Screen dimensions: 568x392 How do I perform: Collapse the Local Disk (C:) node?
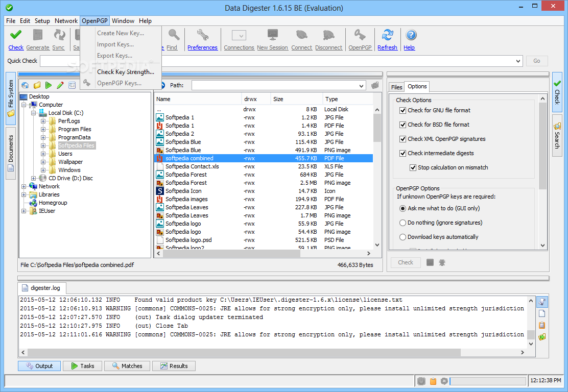click(x=33, y=113)
